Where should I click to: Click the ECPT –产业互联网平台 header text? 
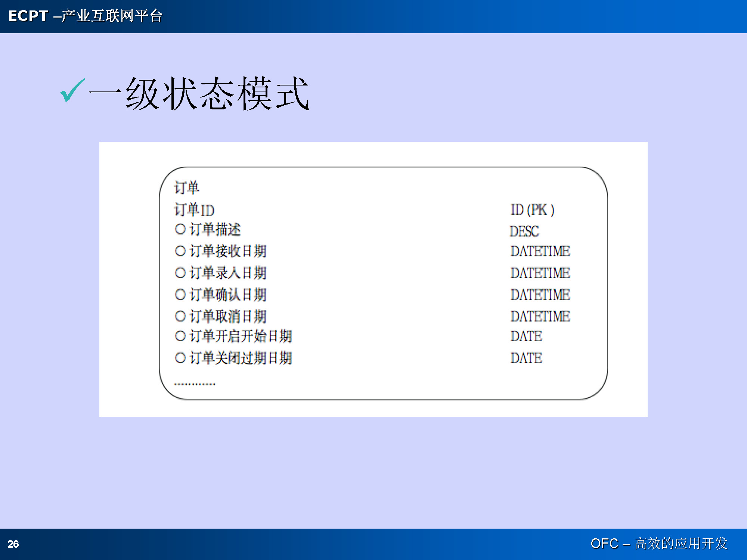point(85,16)
